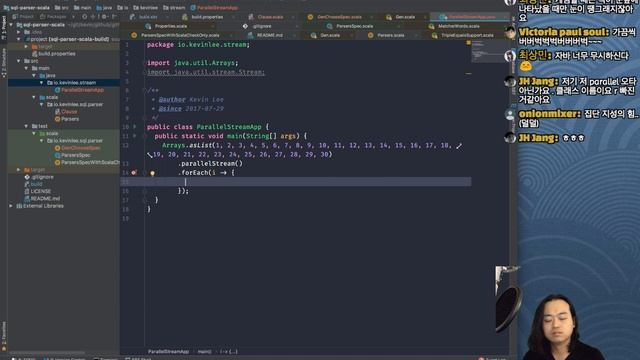Viewport: 640px width, 360px height.
Task: Switch to the Clause.scala editor tab
Action: coord(270,17)
